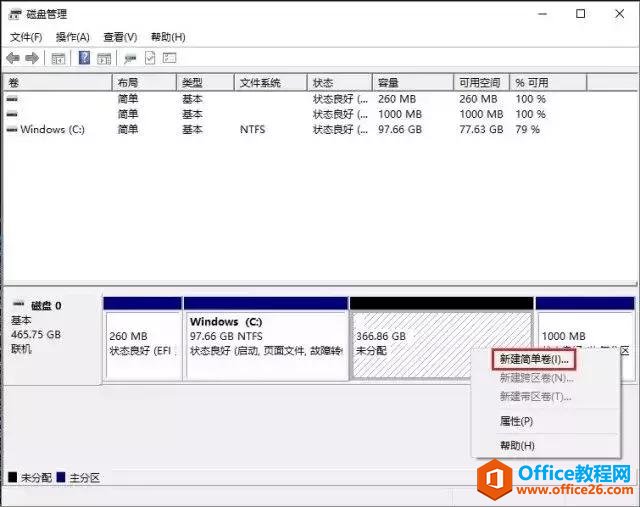Choose 新建简单卷(I)... from context menu
This screenshot has width=640, height=507.
[534, 359]
